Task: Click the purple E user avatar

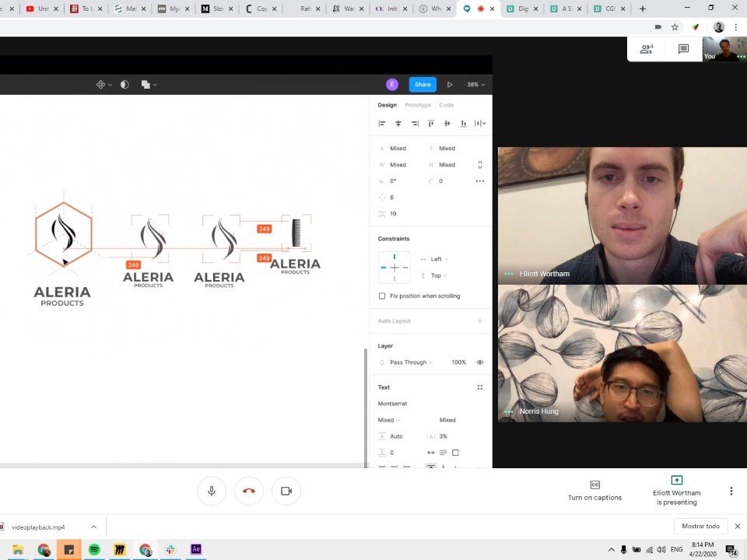Action: coord(391,84)
